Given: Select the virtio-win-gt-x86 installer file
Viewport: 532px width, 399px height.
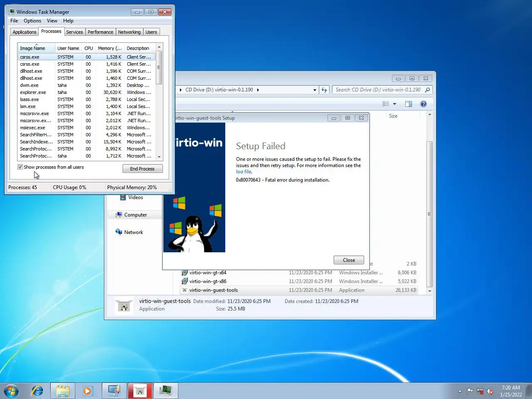Looking at the screenshot, I should tap(299, 281).
